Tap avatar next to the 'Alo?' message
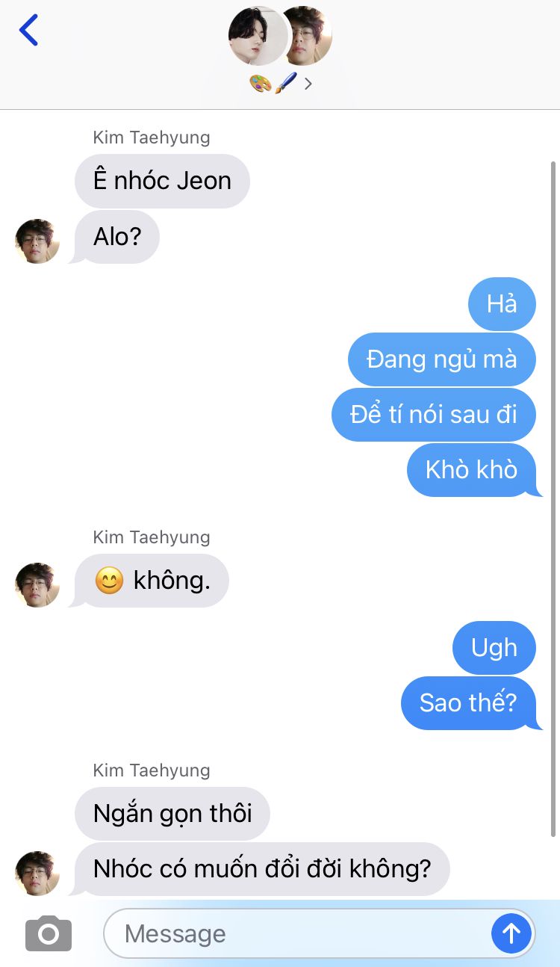Image resolution: width=560 pixels, height=967 pixels. 37,241
